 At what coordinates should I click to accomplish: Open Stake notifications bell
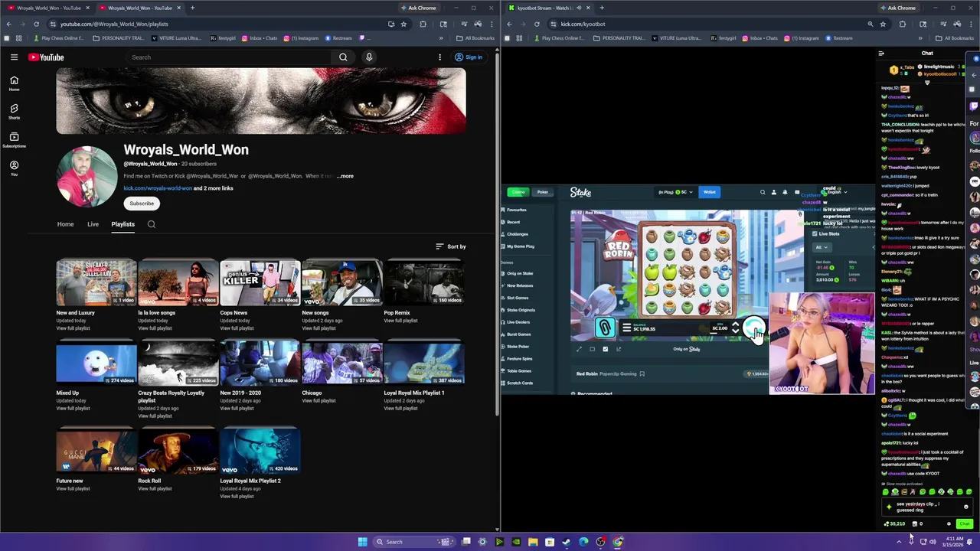point(785,192)
